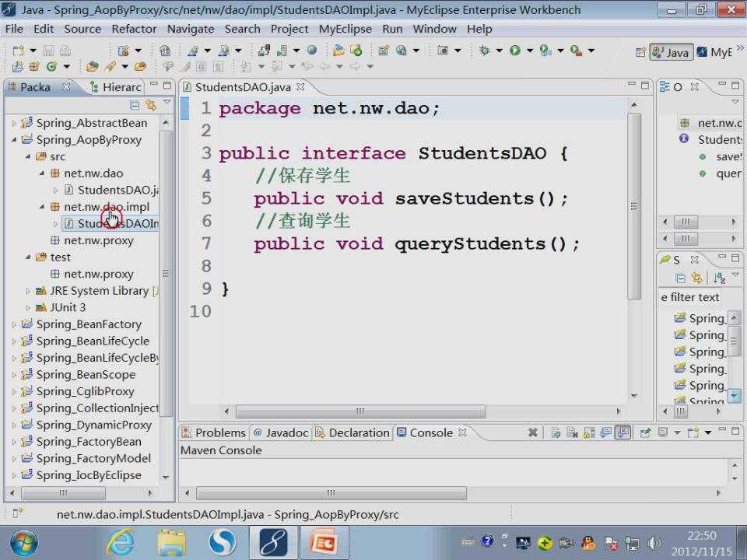Expand the Spring_AbstractBean project
Screen dimensions: 747x560
pyautogui.click(x=14, y=123)
